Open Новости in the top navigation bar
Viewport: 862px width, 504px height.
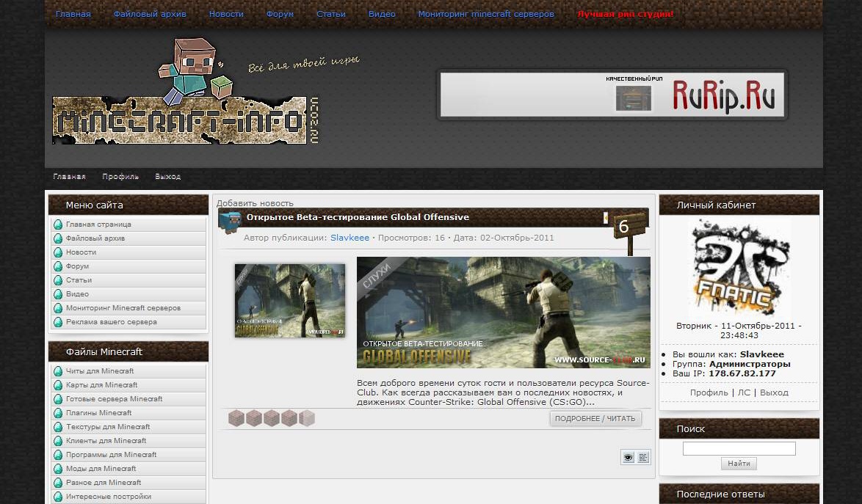point(226,14)
